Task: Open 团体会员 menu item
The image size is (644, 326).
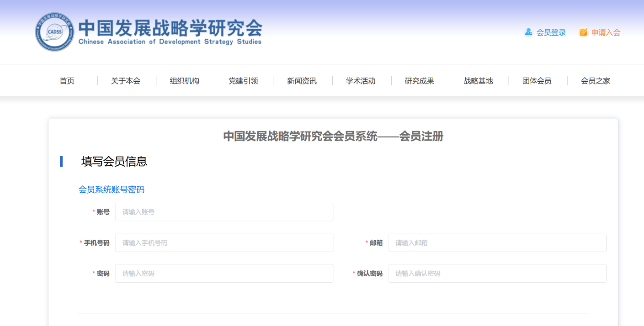Action: coord(537,81)
